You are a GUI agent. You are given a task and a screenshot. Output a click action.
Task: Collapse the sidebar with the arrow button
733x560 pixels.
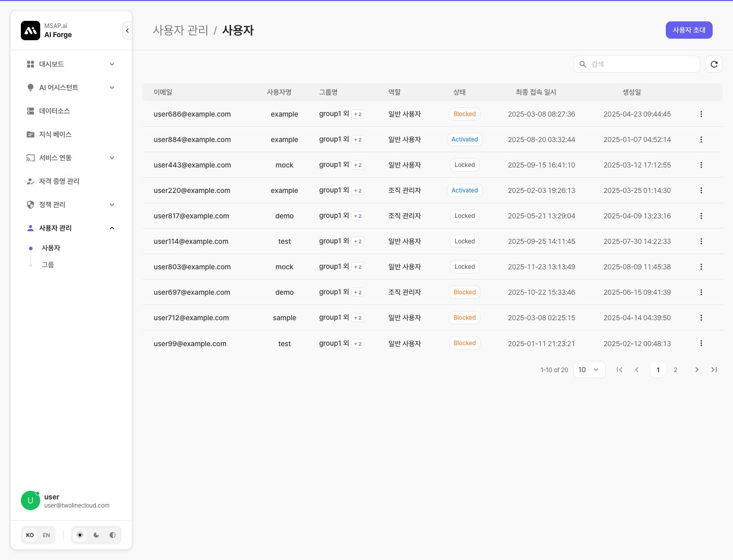coord(127,31)
